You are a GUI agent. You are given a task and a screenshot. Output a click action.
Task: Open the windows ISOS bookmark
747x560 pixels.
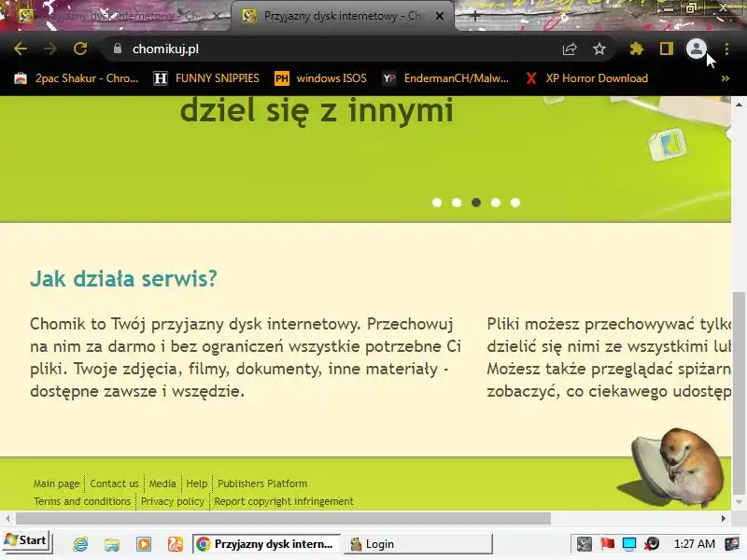[320, 78]
